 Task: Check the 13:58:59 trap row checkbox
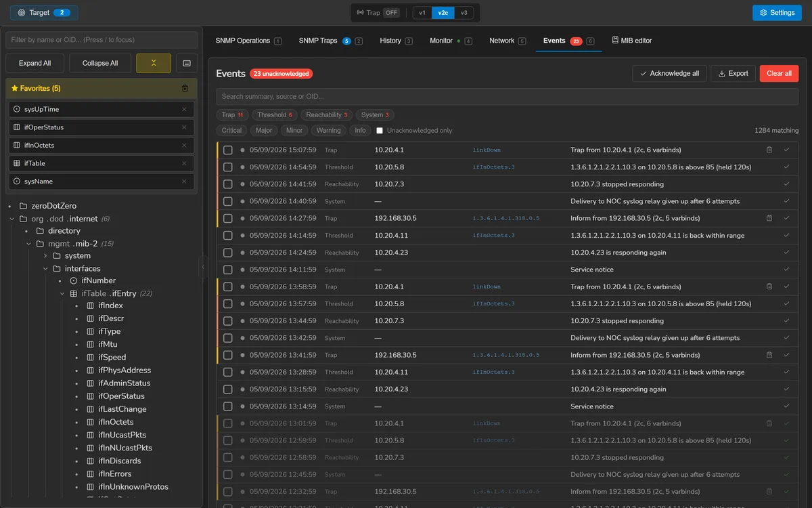228,287
